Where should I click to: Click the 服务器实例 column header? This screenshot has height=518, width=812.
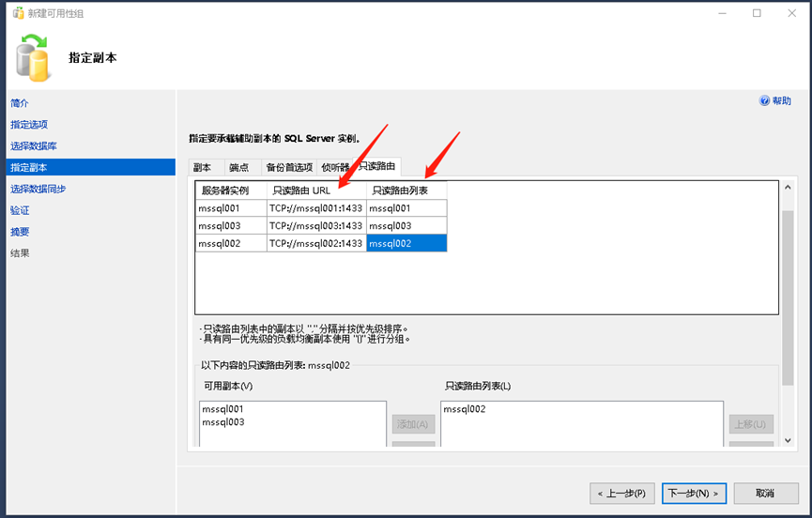click(231, 190)
